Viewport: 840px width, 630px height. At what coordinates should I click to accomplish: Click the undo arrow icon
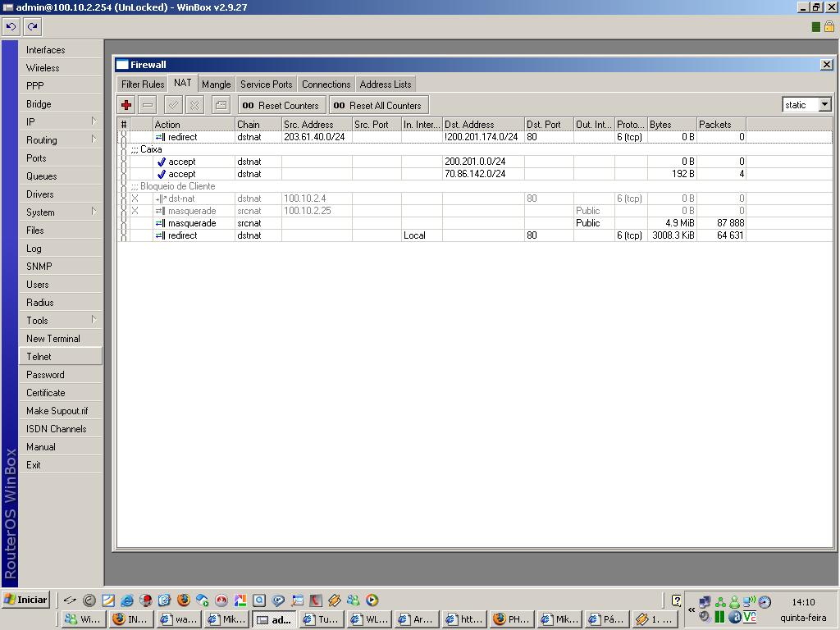11,26
